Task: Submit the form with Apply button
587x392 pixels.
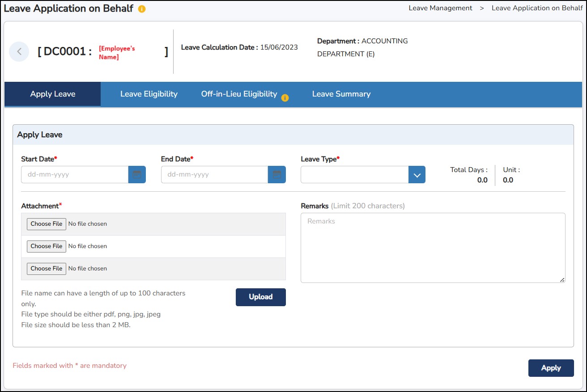Action: [551, 368]
